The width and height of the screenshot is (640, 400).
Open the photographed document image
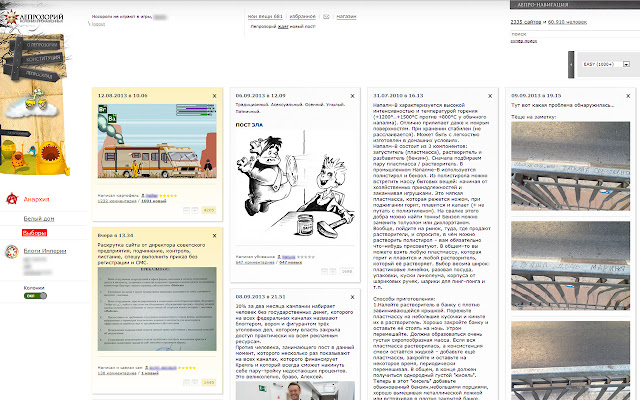157,309
